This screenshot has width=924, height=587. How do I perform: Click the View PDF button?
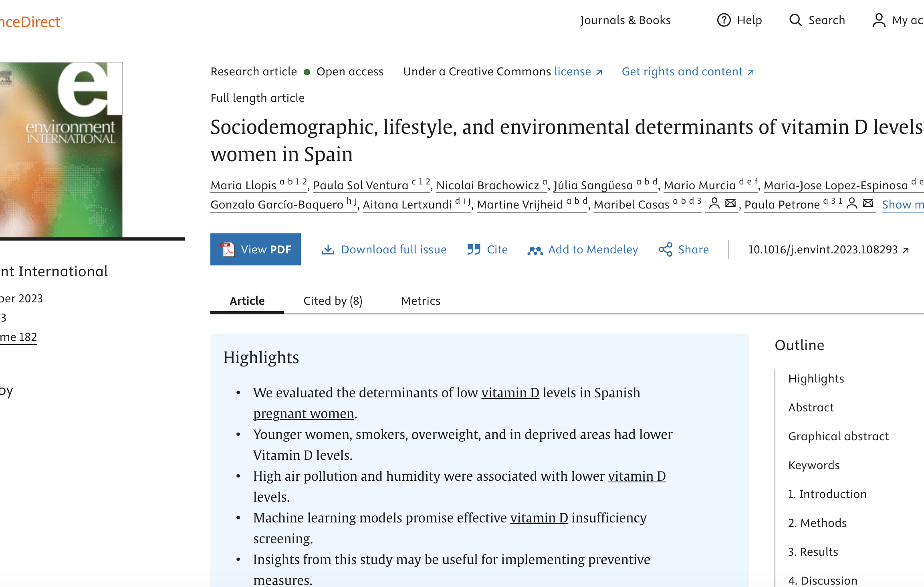pos(255,249)
